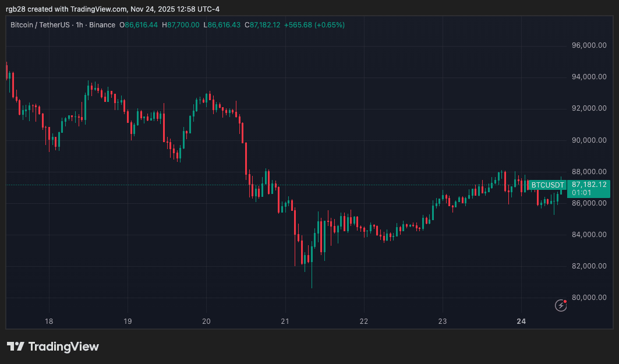Click the 84,000.00 price axis label

tap(589, 235)
